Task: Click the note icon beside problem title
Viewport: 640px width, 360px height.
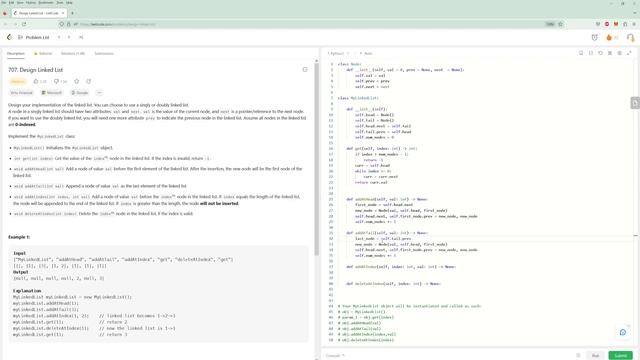Action: click(x=305, y=69)
